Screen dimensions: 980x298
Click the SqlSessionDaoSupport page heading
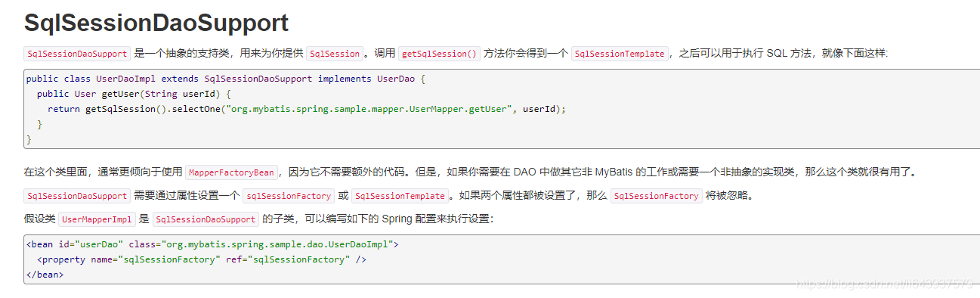pyautogui.click(x=156, y=23)
